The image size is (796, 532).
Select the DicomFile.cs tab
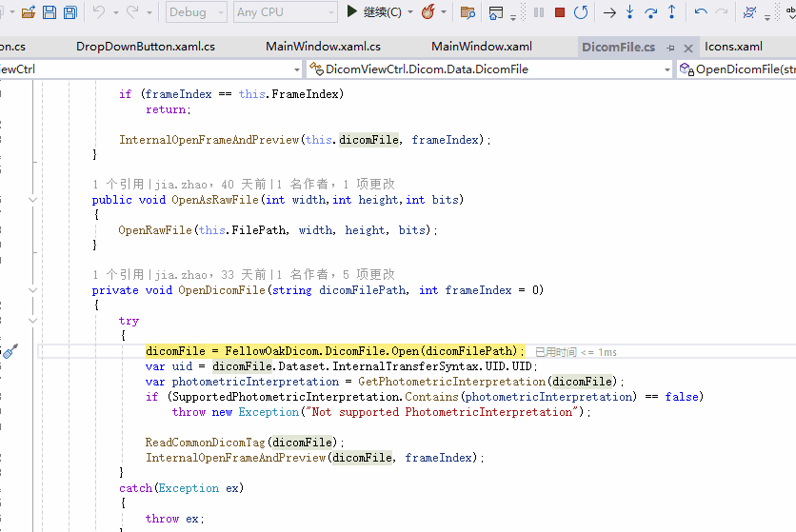[x=618, y=48]
